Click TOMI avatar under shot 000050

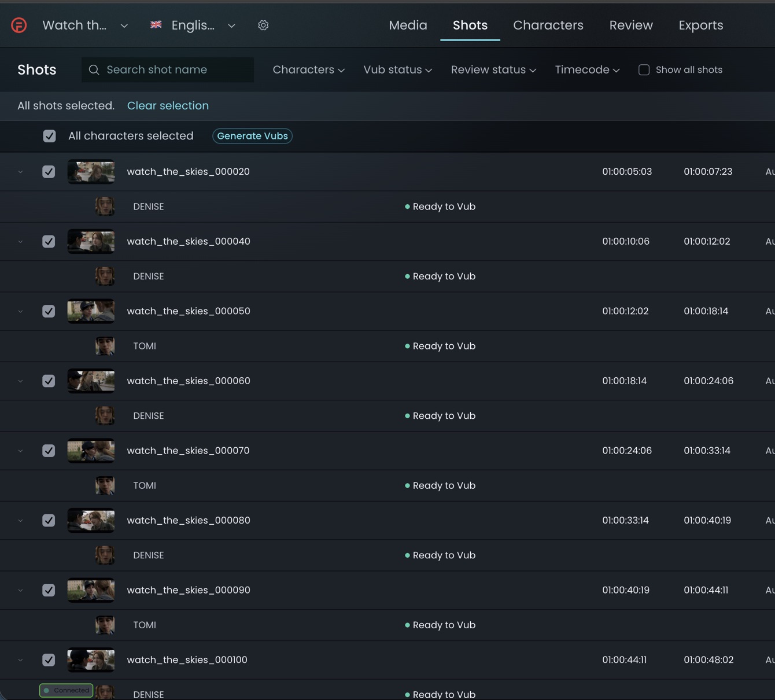click(105, 346)
